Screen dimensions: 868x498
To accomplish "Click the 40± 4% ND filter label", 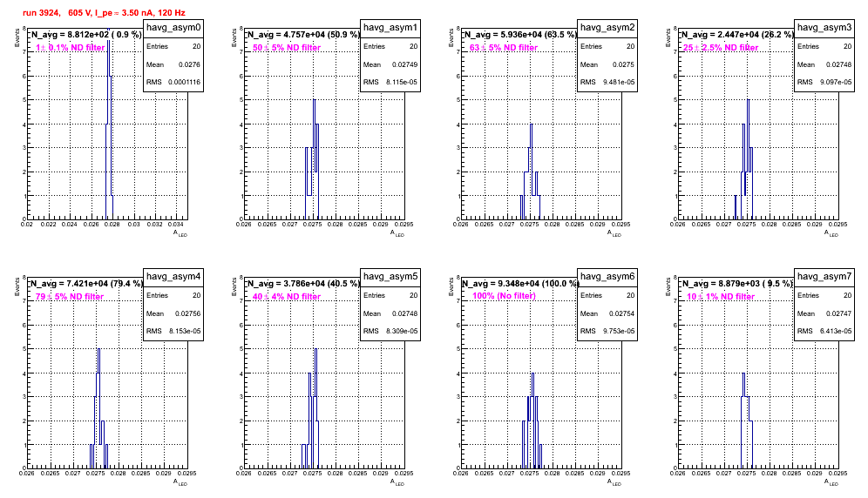I will coord(287,297).
